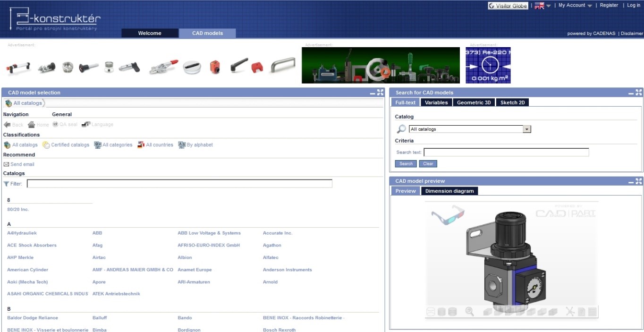The height and width of the screenshot is (332, 644).
Task: Click the grid table icon in preview toolbar
Action: pyautogui.click(x=593, y=312)
